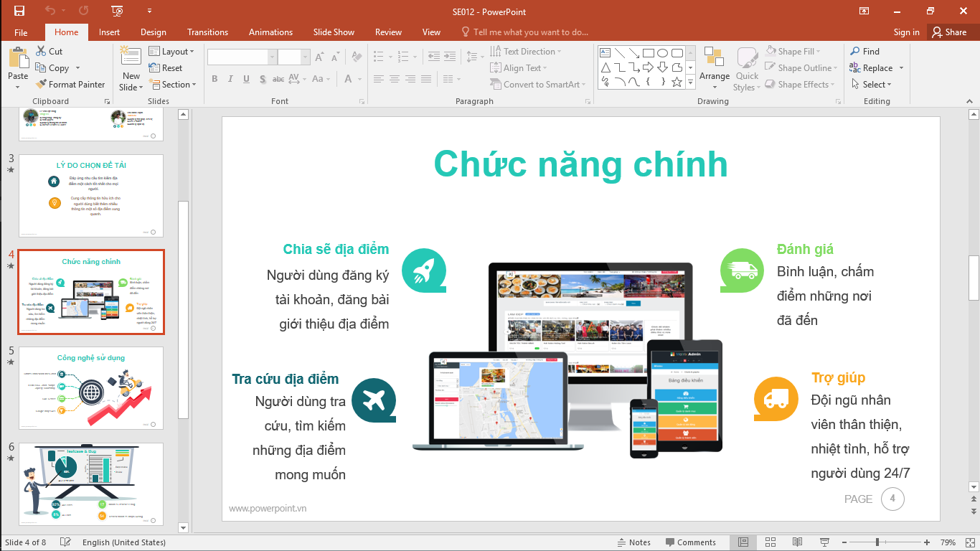Switch to the Design ribbon tab
980x551 pixels.
153,32
